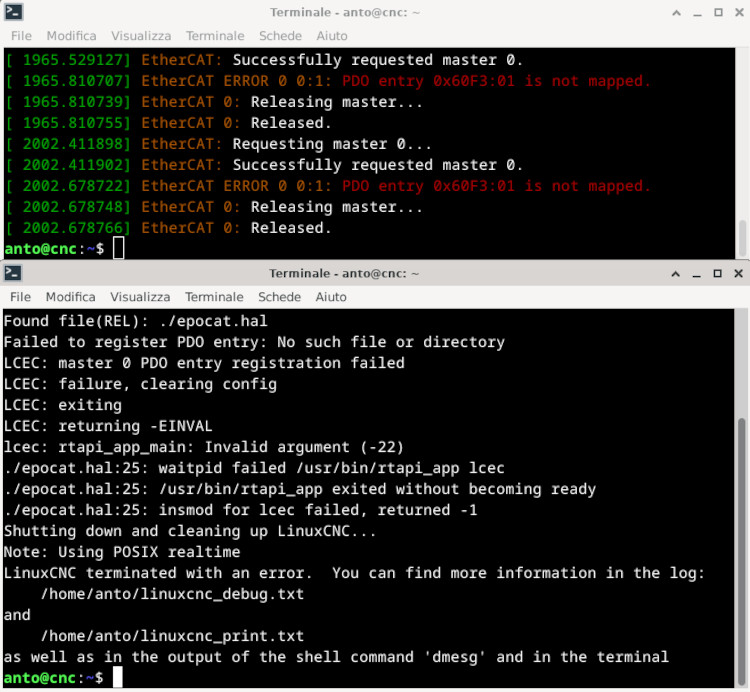Click the prompt anto@cnc in the lower terminal
750x692 pixels.
click(x=40, y=678)
